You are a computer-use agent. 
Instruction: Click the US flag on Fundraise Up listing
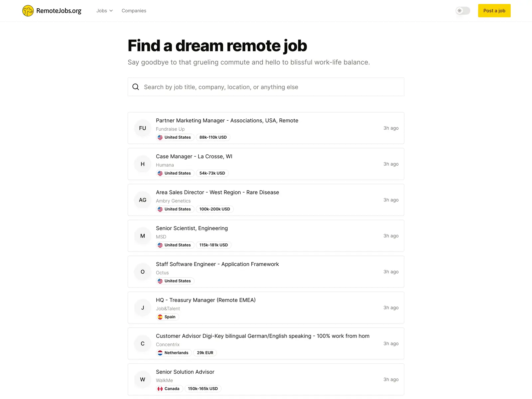click(160, 137)
